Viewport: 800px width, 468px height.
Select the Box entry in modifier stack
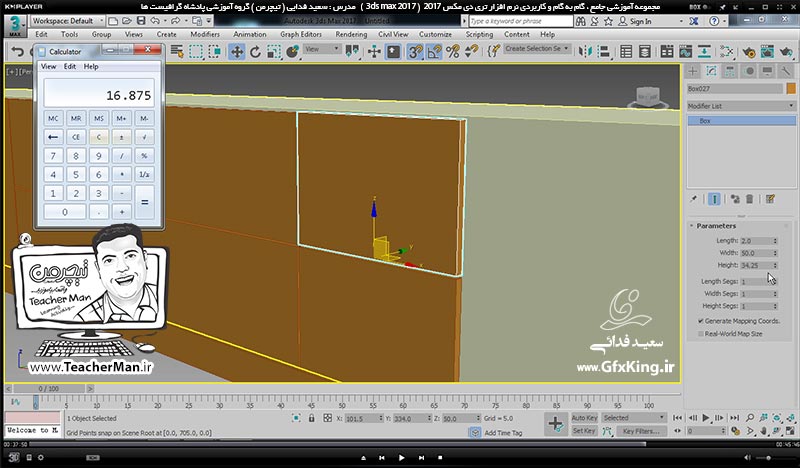coord(742,121)
